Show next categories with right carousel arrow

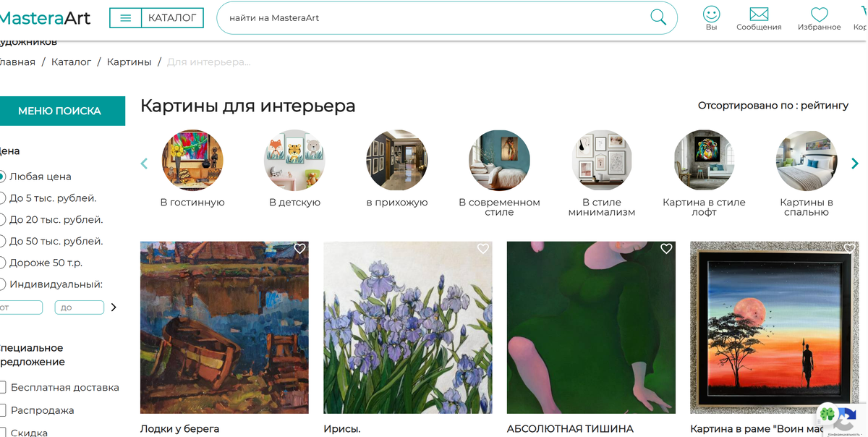pos(855,164)
